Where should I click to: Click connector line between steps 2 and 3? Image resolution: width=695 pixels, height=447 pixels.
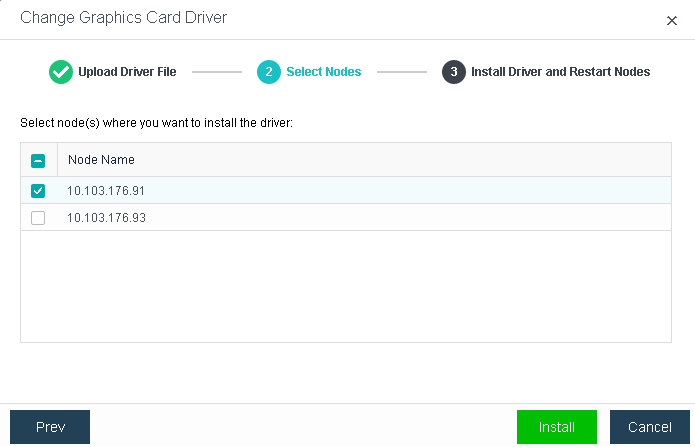coord(402,72)
